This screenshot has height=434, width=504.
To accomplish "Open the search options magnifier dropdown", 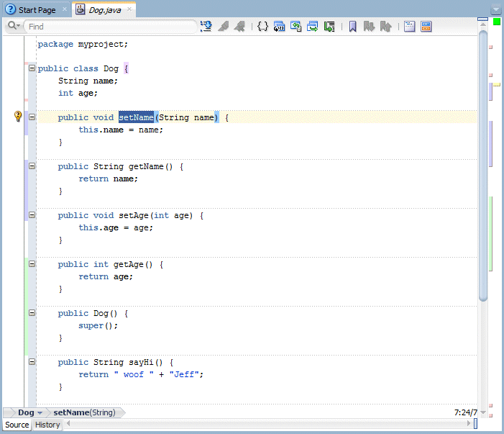I will pos(14,26).
